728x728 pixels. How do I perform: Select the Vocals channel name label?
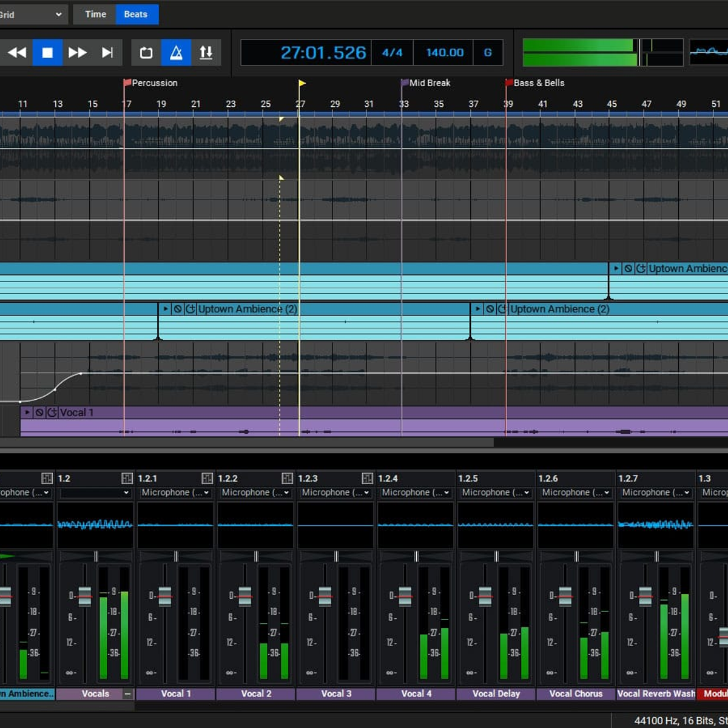95,693
